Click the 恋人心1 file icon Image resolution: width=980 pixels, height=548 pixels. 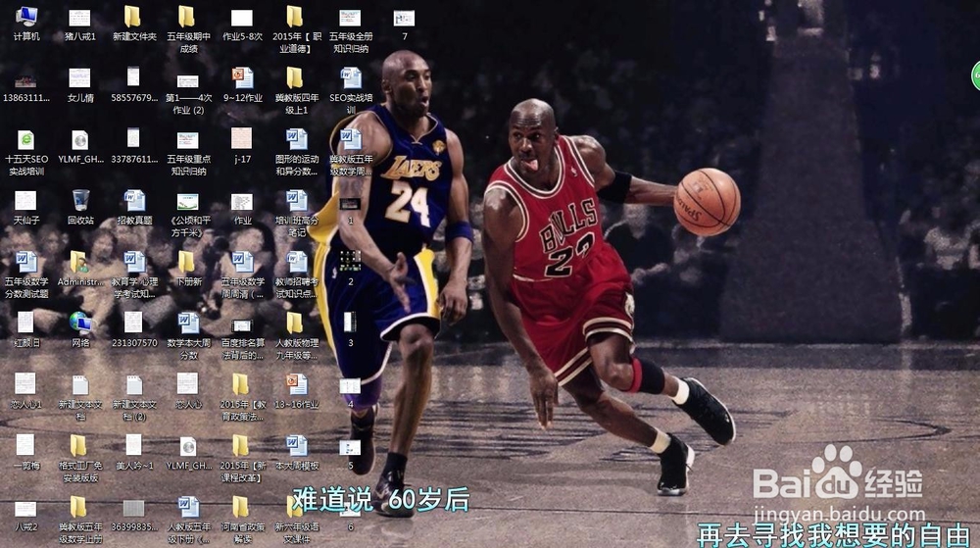tap(25, 383)
